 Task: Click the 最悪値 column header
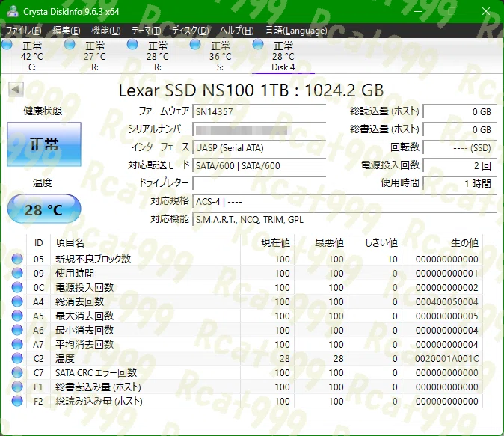click(321, 242)
